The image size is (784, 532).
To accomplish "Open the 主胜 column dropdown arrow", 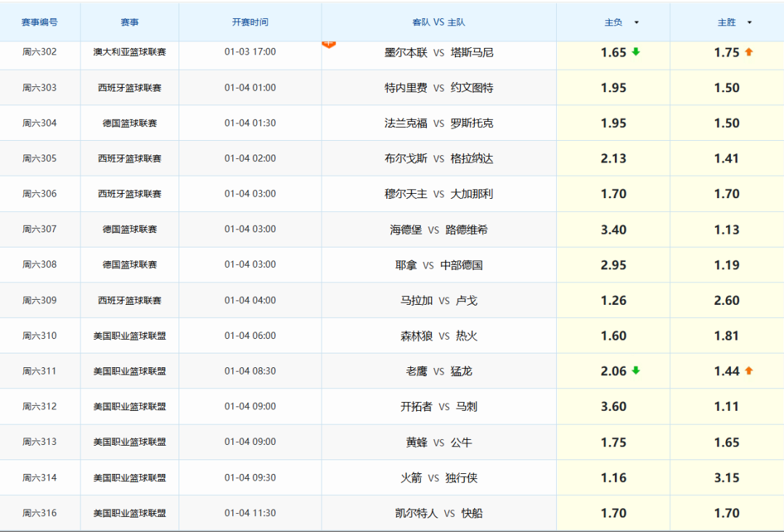I will point(749,22).
